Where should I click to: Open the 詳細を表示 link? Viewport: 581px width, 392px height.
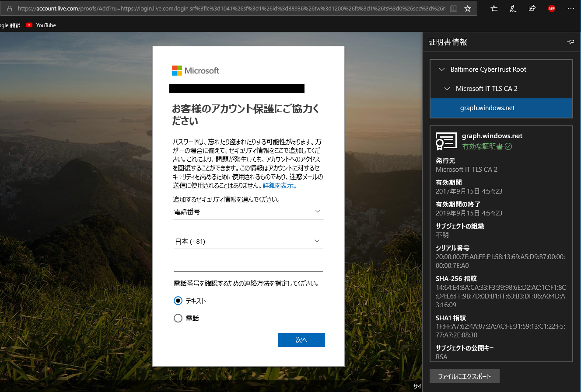coord(280,186)
